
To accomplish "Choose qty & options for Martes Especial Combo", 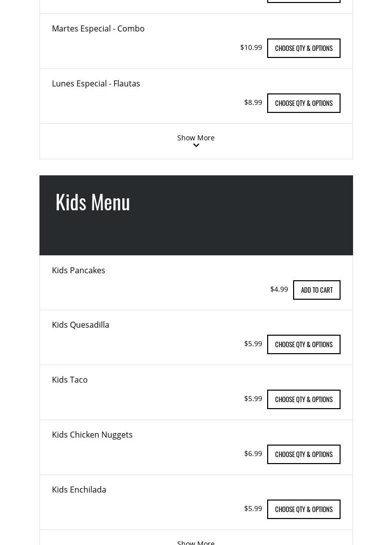I will pos(304,48).
